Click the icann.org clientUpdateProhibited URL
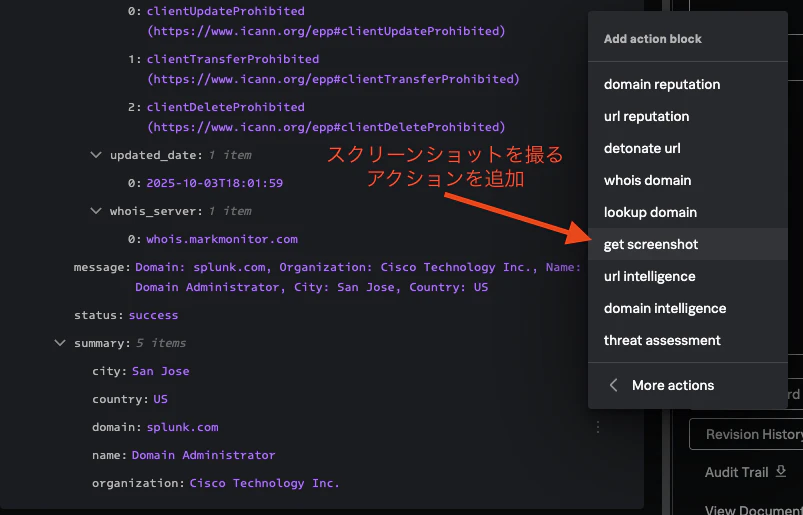 click(x=326, y=31)
